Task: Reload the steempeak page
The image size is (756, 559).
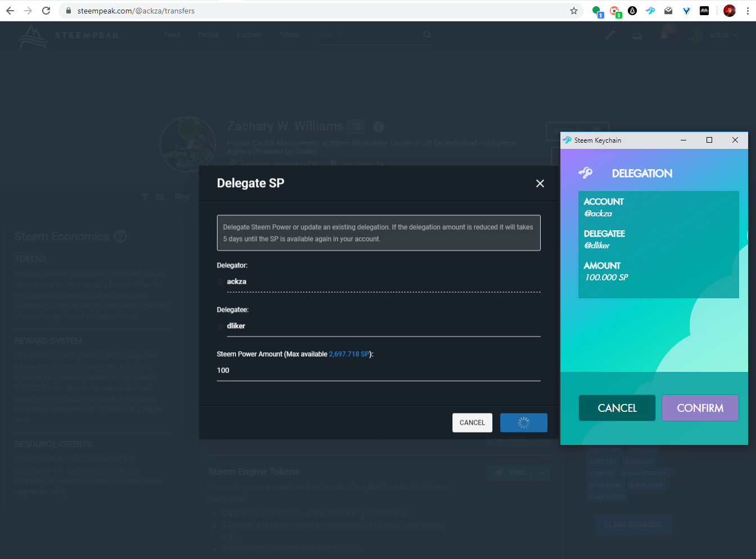Action: pyautogui.click(x=46, y=11)
